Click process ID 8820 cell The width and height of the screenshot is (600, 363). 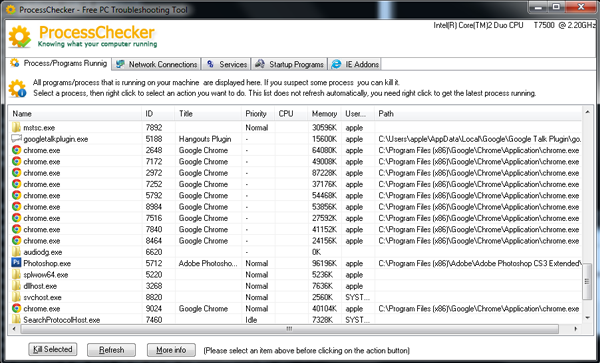click(x=154, y=297)
